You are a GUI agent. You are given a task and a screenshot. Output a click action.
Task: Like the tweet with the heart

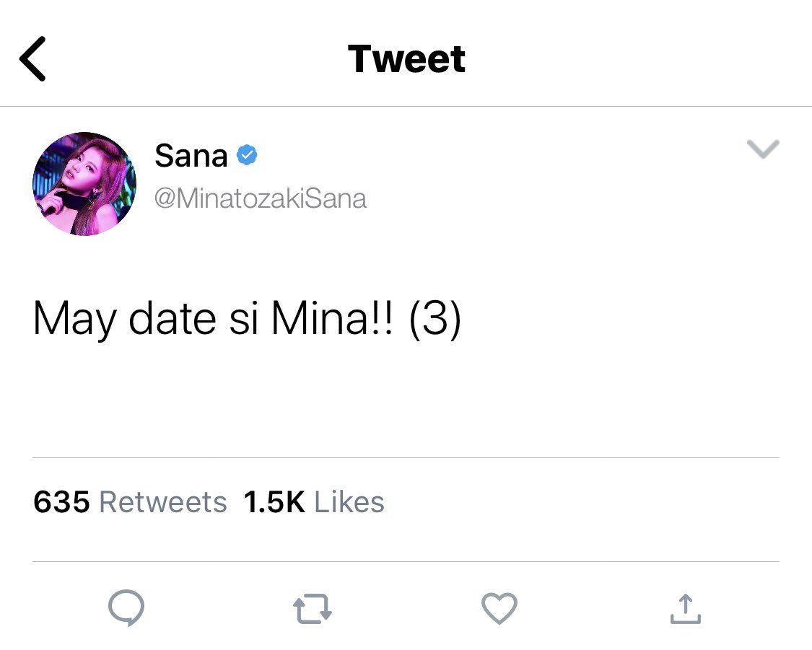499,608
